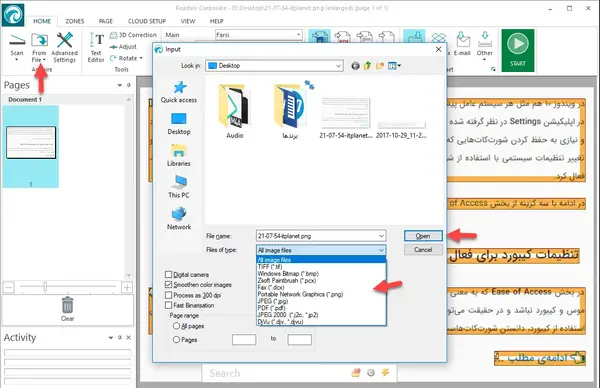Go to Quick access in the dialog

179,92
